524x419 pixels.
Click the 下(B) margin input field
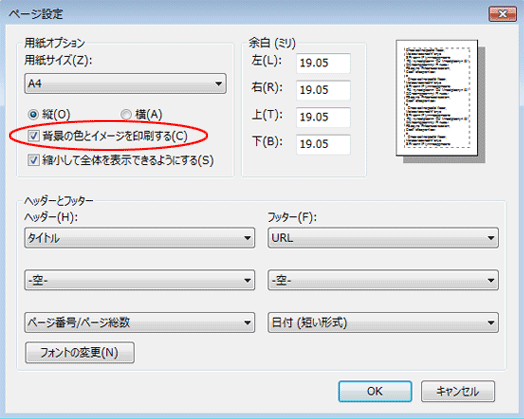tap(323, 144)
